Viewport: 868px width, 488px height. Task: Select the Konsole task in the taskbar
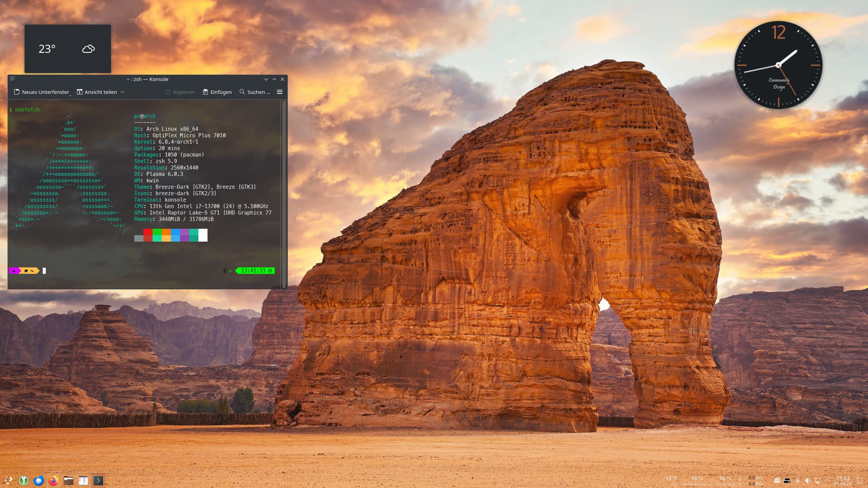(x=98, y=480)
